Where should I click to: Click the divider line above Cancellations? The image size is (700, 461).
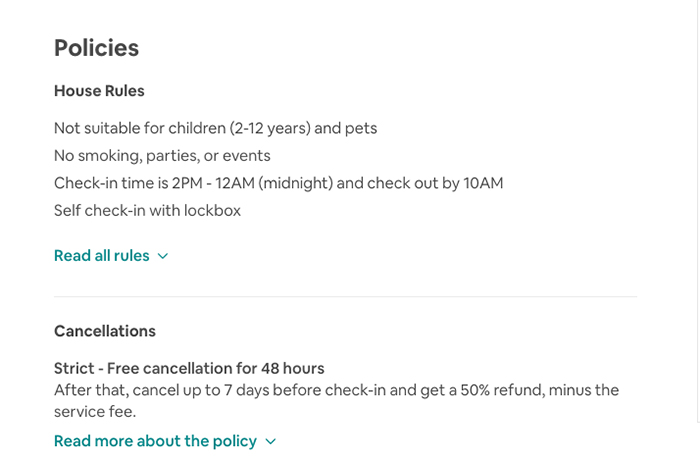(346, 296)
